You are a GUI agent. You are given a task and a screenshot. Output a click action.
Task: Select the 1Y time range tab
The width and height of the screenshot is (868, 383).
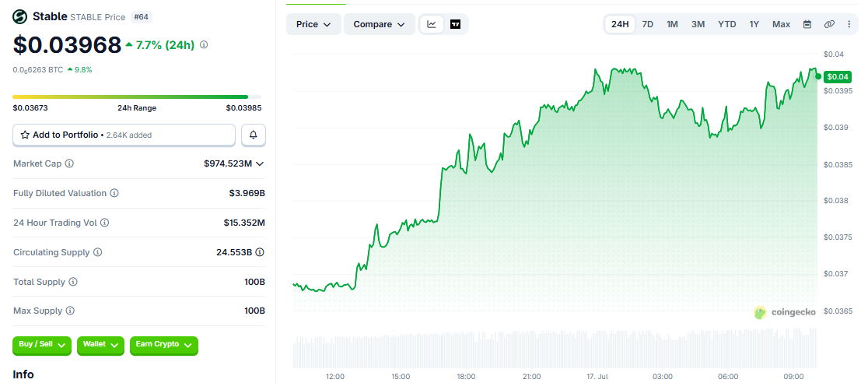click(x=754, y=24)
